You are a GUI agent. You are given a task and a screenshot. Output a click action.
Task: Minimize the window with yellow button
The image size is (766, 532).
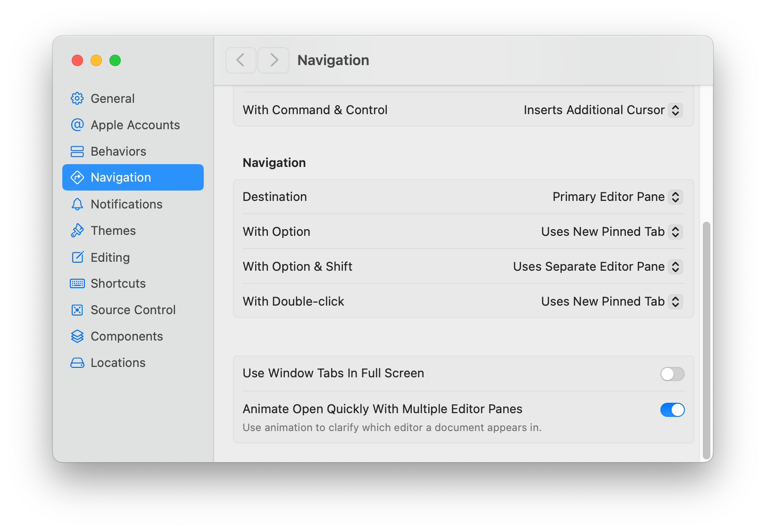[96, 60]
